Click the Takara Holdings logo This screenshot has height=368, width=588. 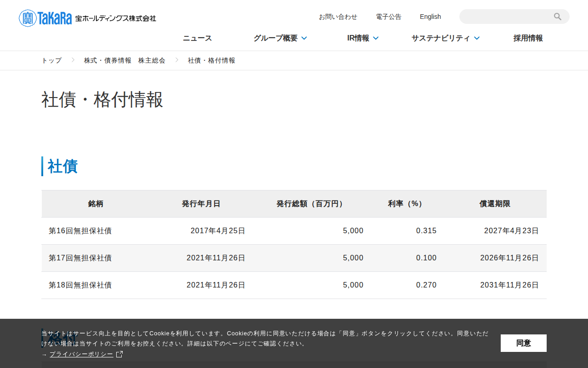click(x=87, y=18)
